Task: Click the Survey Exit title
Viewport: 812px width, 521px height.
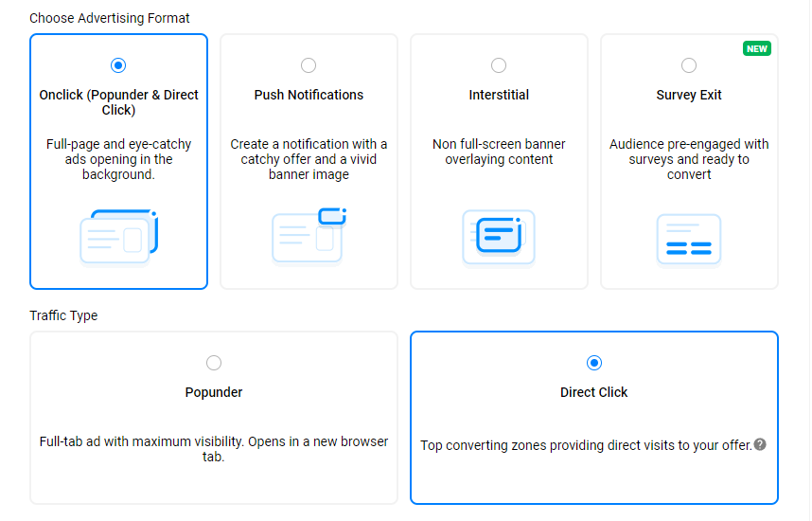Action: [689, 95]
